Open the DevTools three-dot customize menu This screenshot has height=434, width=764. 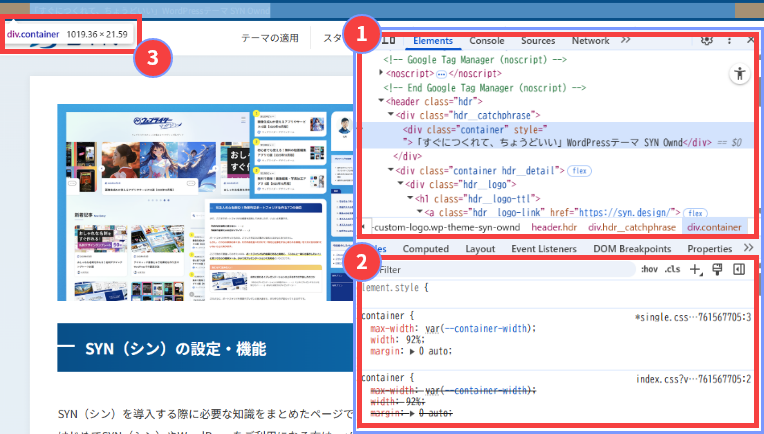click(729, 41)
